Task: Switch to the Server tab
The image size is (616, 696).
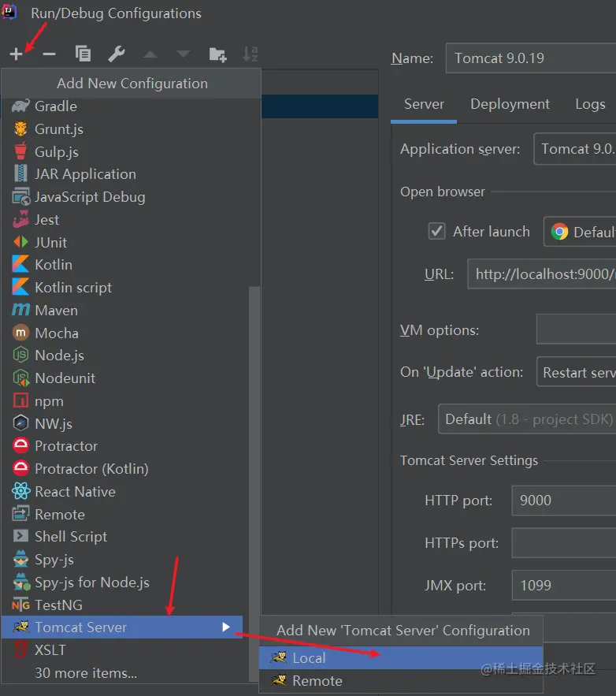Action: point(424,104)
